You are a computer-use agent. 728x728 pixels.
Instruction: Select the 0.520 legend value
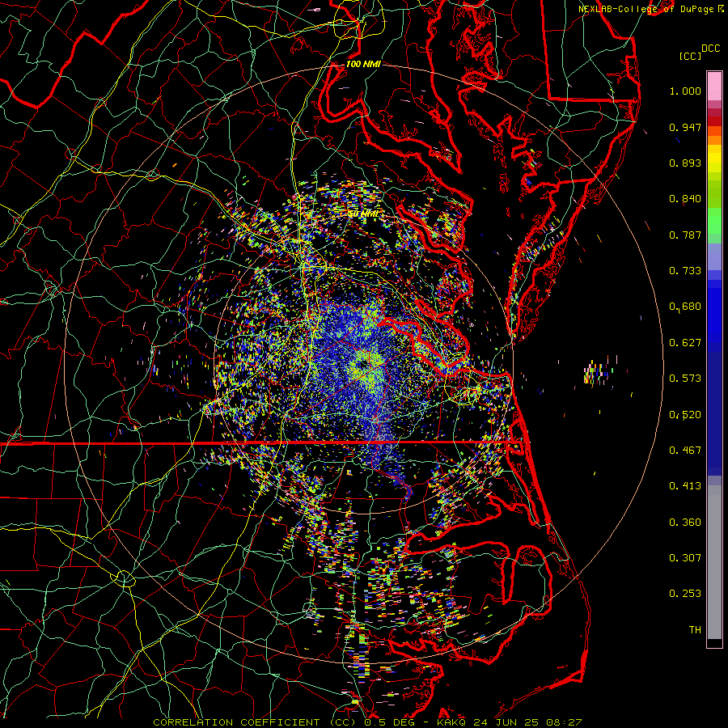coord(685,415)
